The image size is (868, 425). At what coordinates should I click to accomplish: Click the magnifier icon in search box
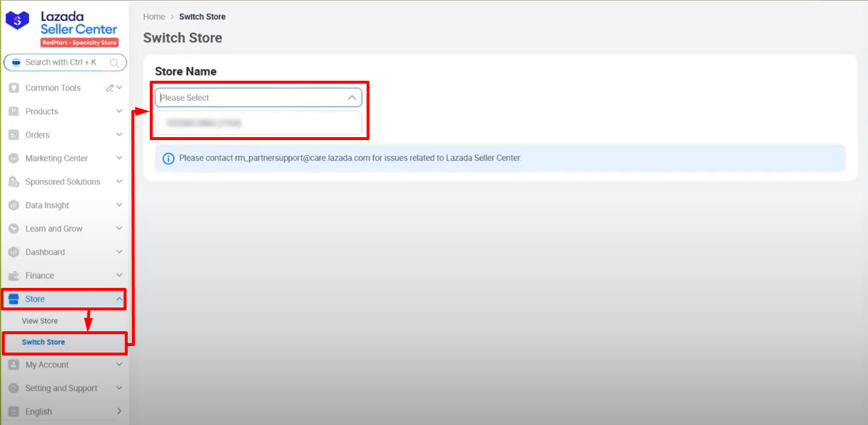(x=114, y=62)
